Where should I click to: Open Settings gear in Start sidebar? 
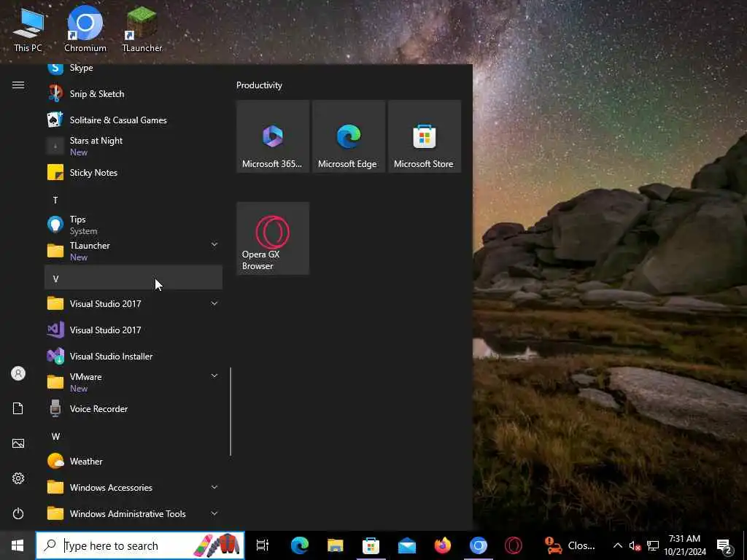[18, 478]
